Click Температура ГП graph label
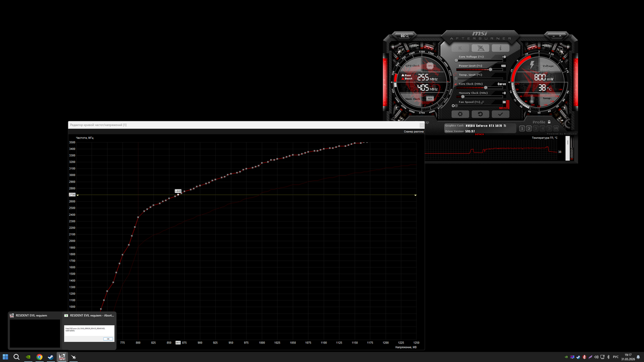 pyautogui.click(x=544, y=137)
